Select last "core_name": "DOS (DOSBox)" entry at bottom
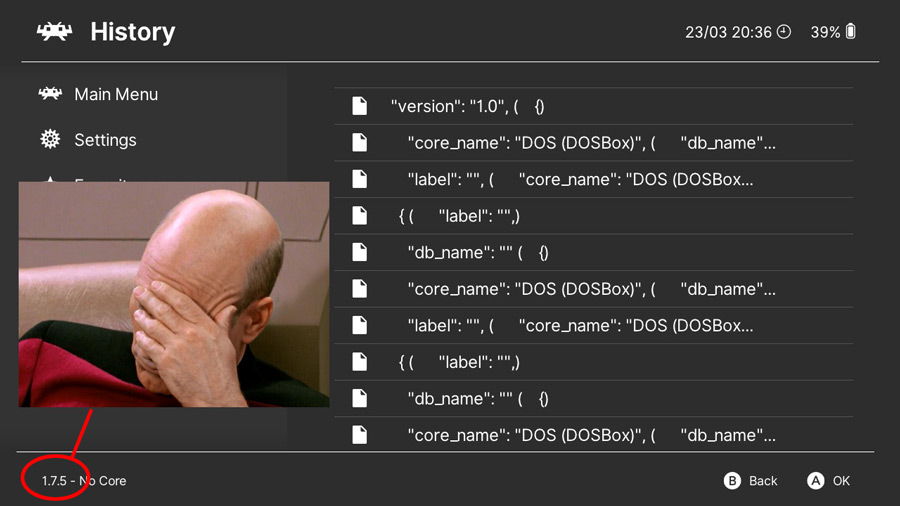This screenshot has height=506, width=900. click(593, 435)
